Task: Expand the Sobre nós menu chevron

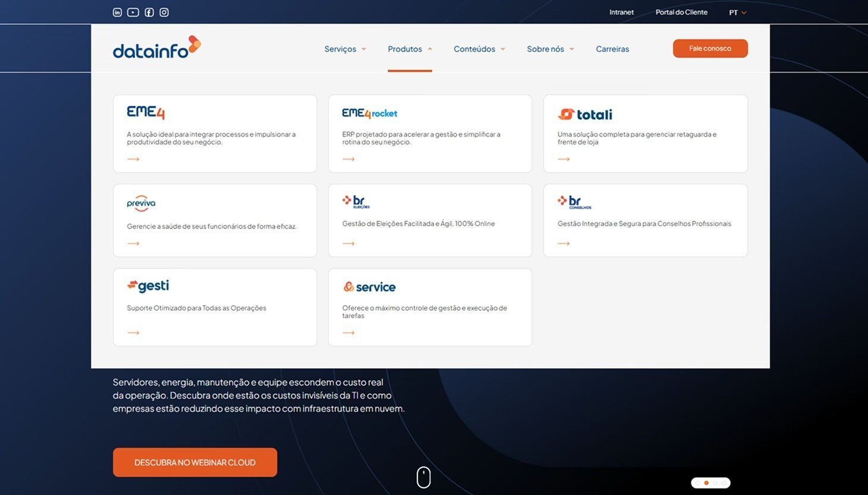Action: (571, 49)
